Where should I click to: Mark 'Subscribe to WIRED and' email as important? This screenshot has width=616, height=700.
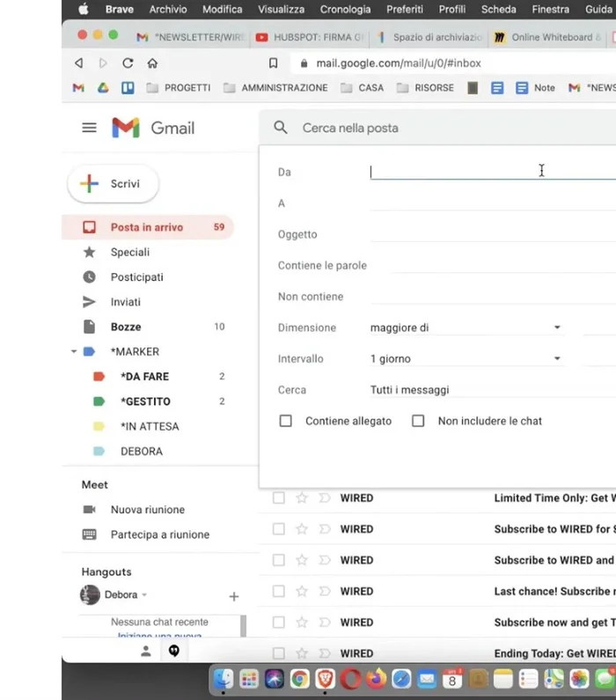pos(325,560)
